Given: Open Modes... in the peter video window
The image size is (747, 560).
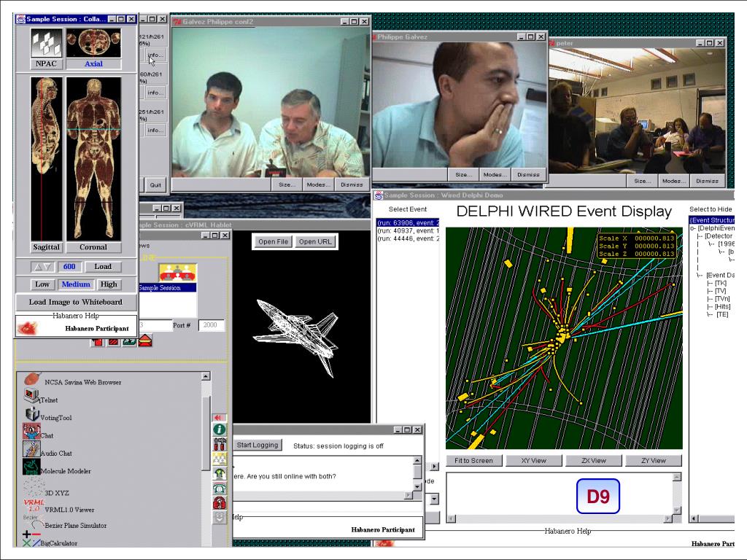Looking at the screenshot, I should pos(673,181).
